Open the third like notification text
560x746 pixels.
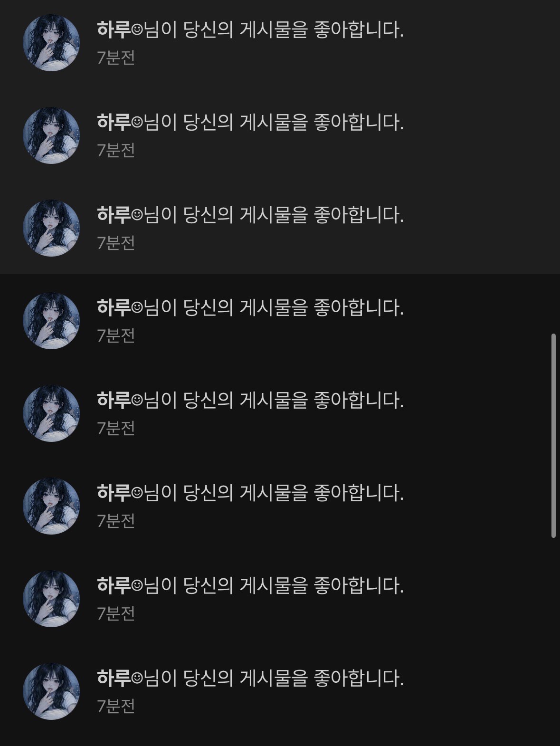250,216
